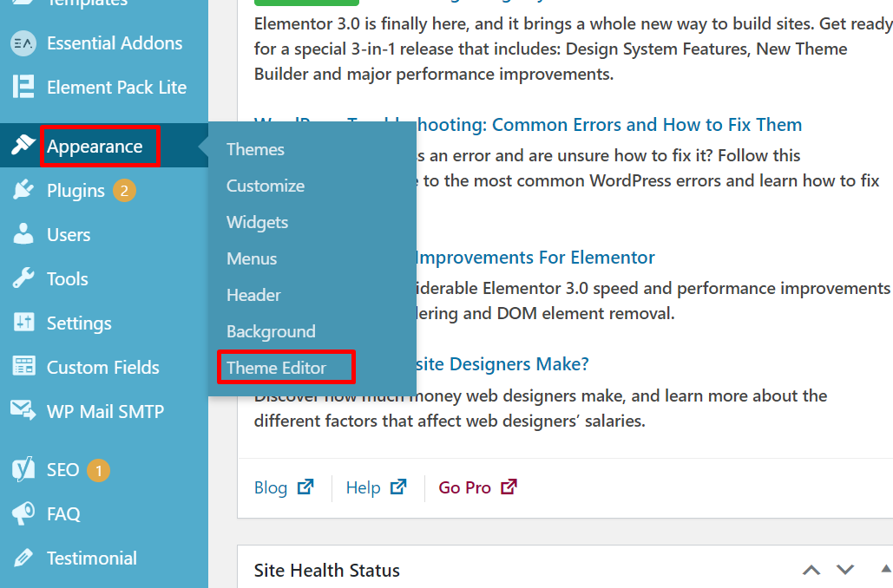Click the SEO notification badge

[99, 470]
